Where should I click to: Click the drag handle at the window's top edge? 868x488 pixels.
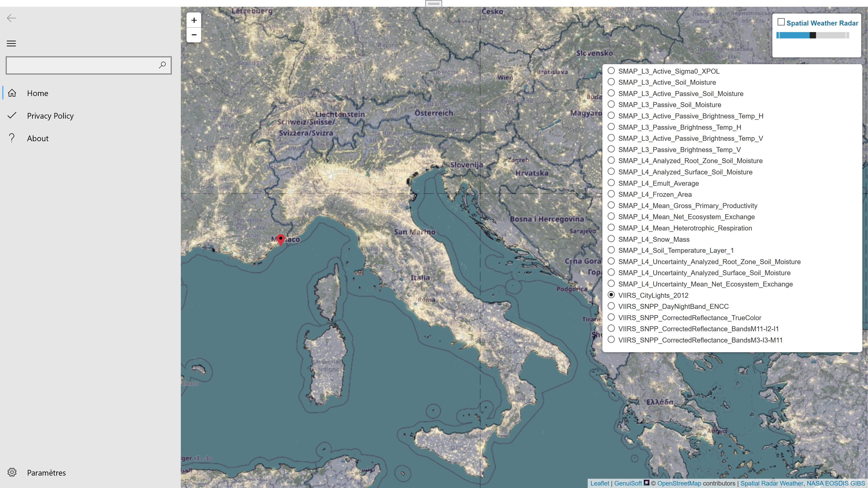tap(433, 3)
